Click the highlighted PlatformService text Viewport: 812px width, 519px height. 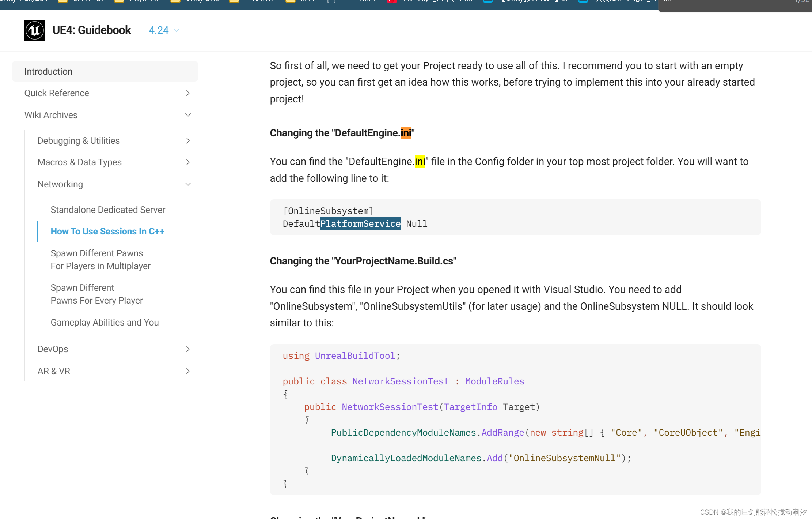[360, 224]
